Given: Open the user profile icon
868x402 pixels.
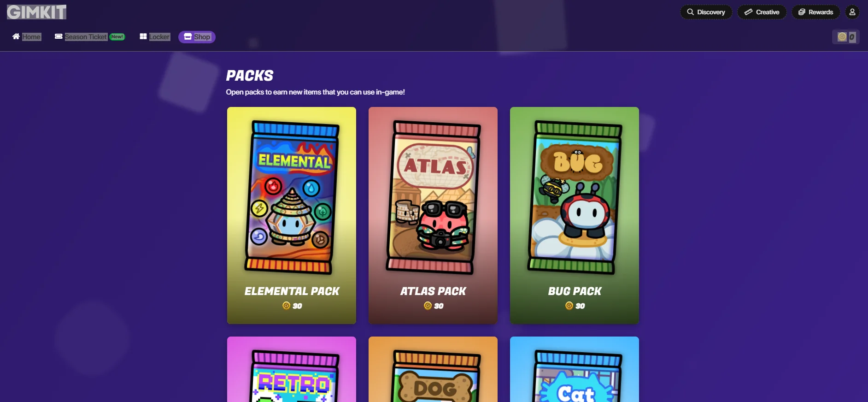Looking at the screenshot, I should coord(852,12).
